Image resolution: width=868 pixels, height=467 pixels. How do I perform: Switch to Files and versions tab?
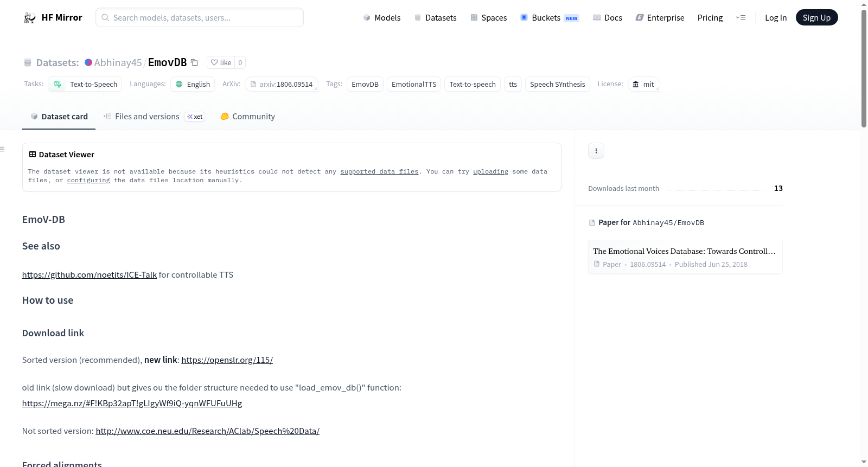coord(154,117)
